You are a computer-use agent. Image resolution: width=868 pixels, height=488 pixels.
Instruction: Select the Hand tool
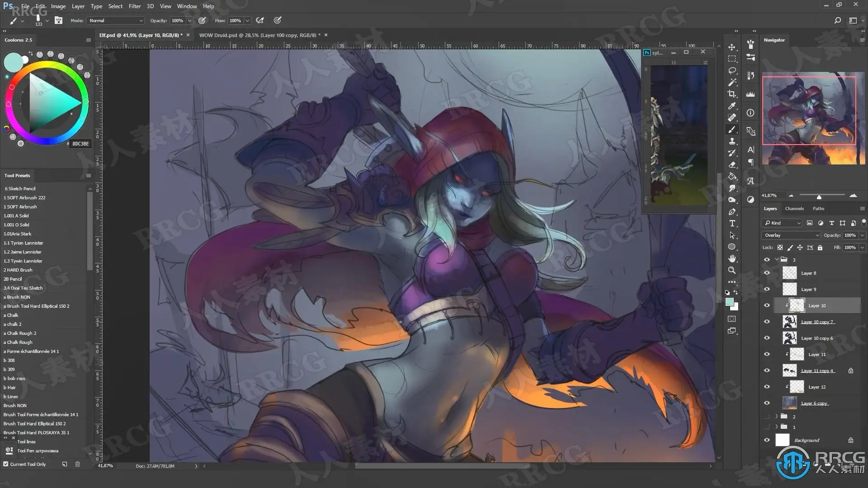(x=732, y=258)
